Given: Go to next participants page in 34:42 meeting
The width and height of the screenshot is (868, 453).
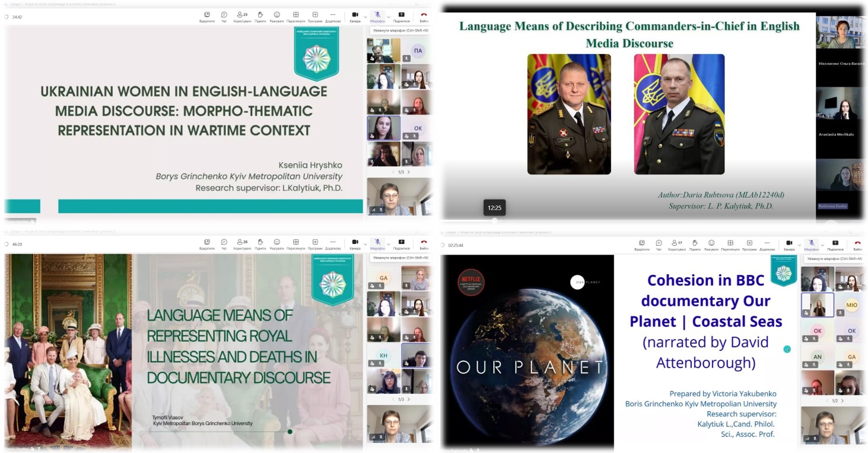Looking at the screenshot, I should (x=408, y=172).
